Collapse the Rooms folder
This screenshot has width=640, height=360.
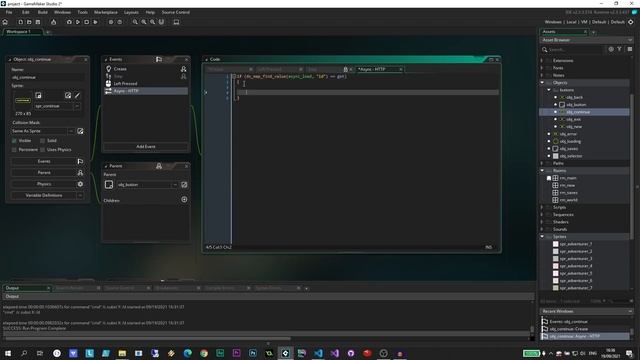(x=542, y=171)
